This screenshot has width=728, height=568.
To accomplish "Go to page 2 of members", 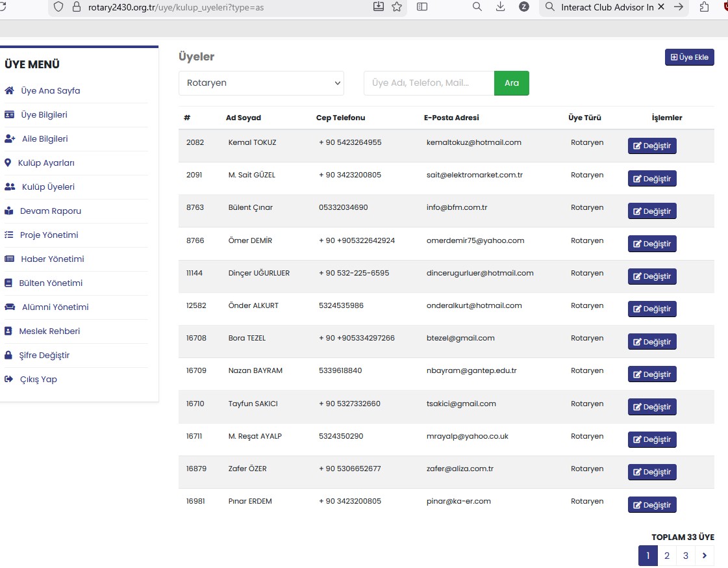I will (667, 556).
